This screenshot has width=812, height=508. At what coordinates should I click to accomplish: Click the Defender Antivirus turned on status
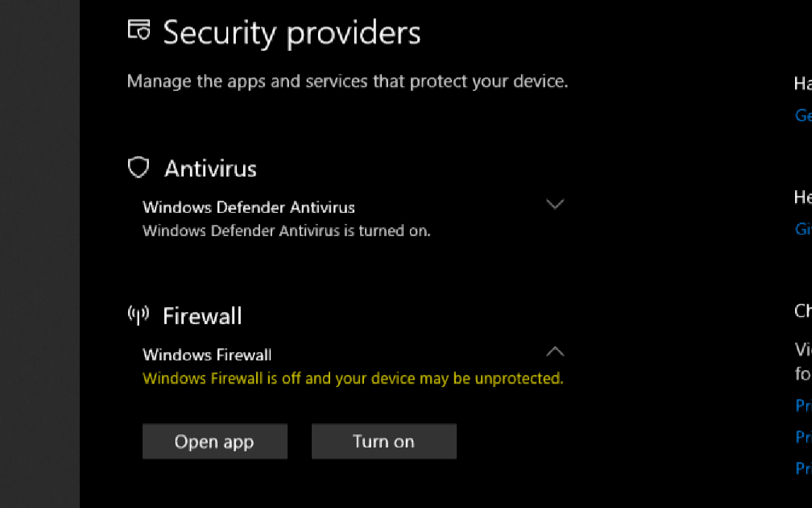[x=286, y=231]
